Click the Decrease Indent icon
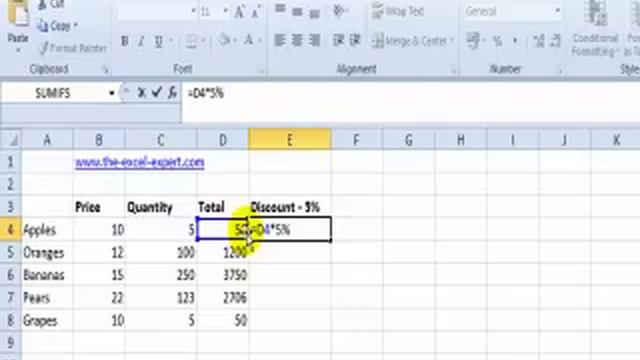Screen dimensions: 640x360 pyautogui.click(x=338, y=40)
